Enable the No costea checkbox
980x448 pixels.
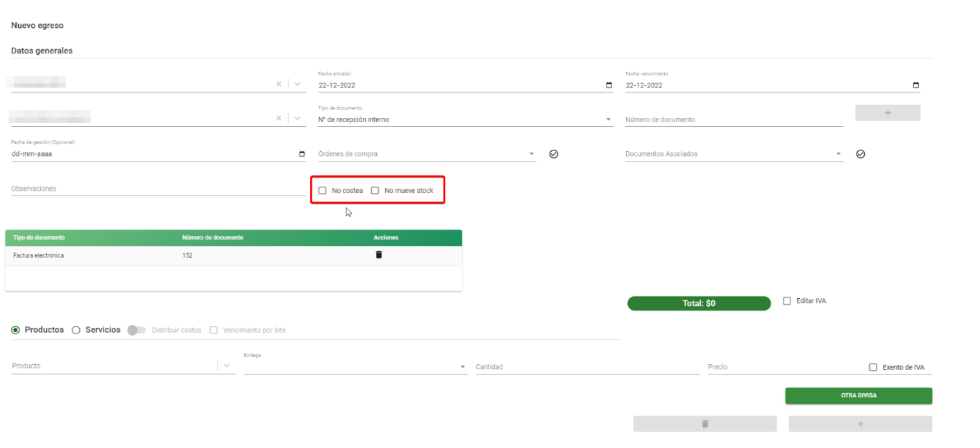tap(322, 190)
